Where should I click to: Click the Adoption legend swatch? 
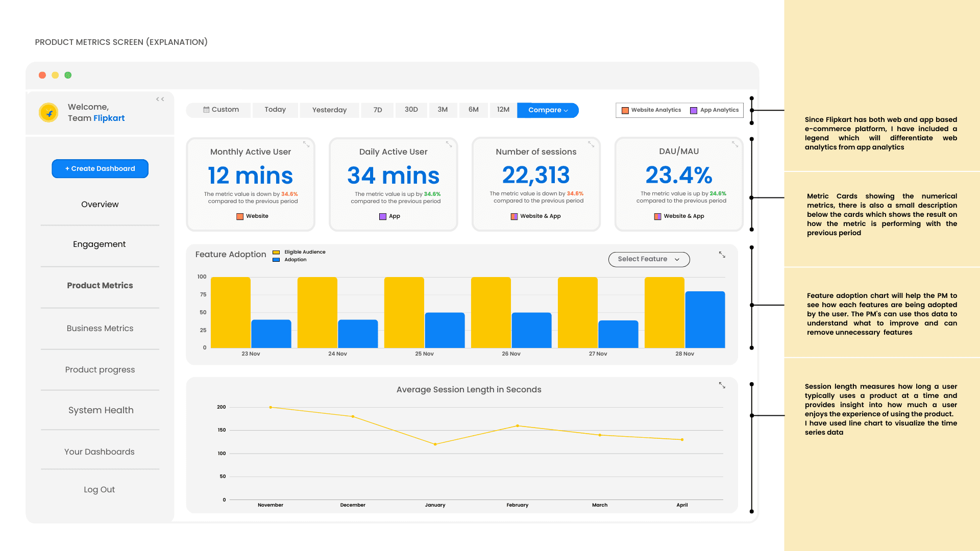tap(276, 260)
